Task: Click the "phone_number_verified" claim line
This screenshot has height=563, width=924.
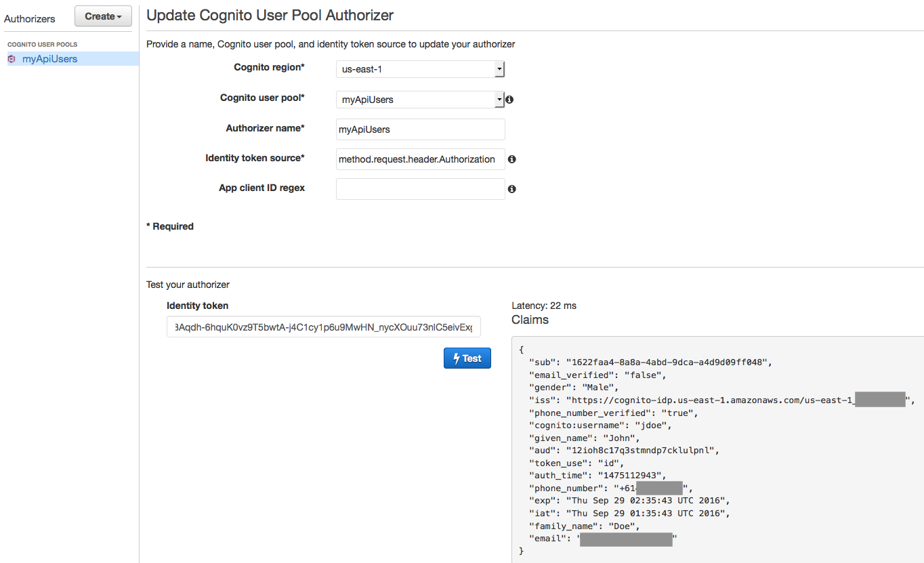Action: pos(614,413)
